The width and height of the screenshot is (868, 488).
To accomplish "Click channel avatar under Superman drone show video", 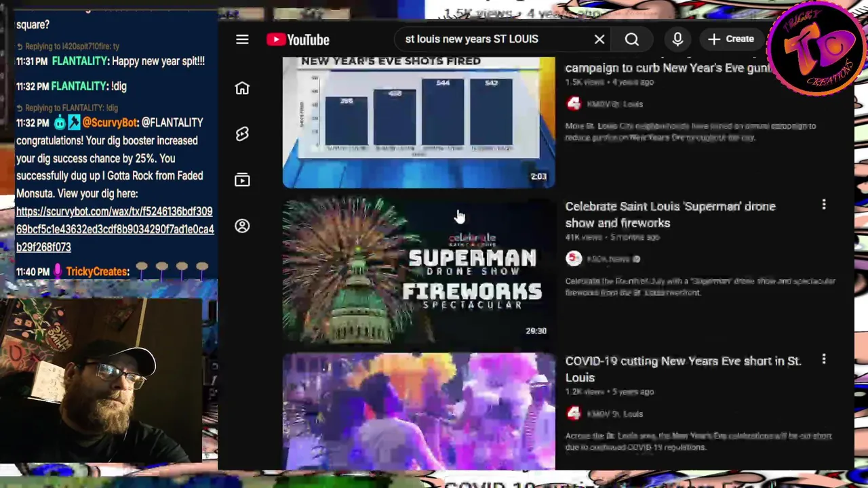I will tap(574, 258).
